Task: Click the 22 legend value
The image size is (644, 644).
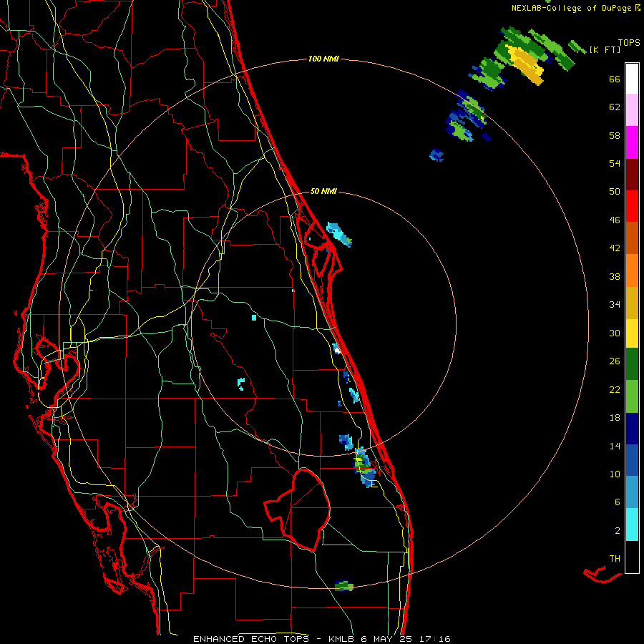Action: point(615,389)
